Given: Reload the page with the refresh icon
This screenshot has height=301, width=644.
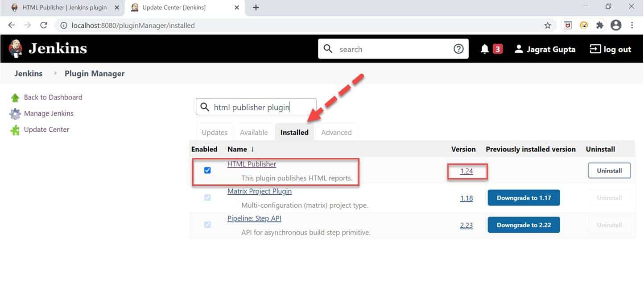Looking at the screenshot, I should 44,25.
